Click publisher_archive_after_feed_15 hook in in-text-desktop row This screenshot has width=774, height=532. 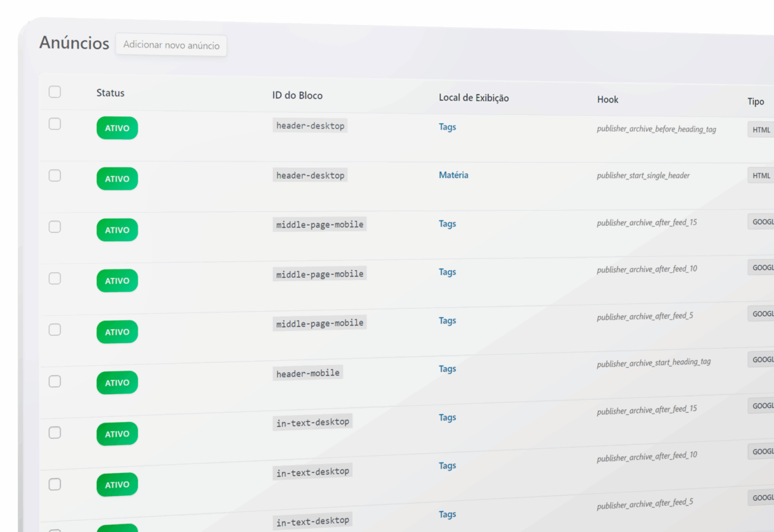647,409
